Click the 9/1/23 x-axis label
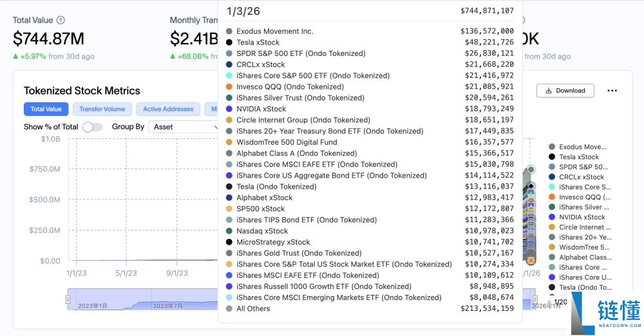This screenshot has width=644, height=336. 177,273
